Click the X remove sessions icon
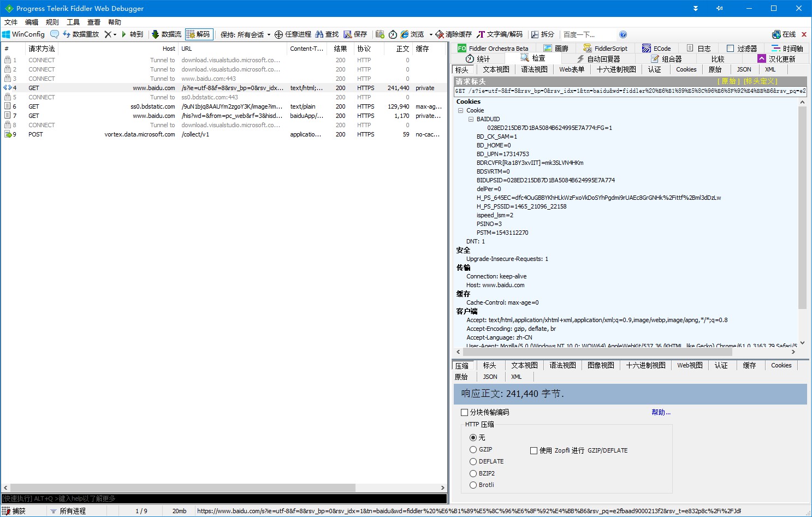812x517 pixels. click(x=108, y=34)
